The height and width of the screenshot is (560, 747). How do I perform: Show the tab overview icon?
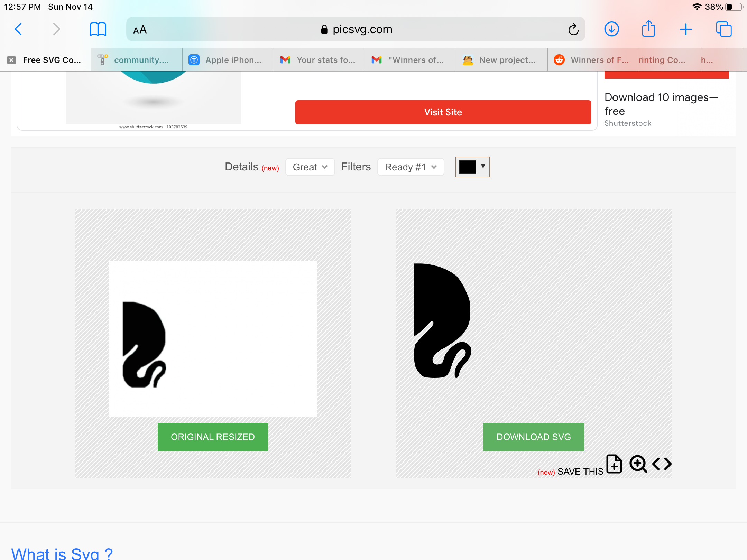723,29
